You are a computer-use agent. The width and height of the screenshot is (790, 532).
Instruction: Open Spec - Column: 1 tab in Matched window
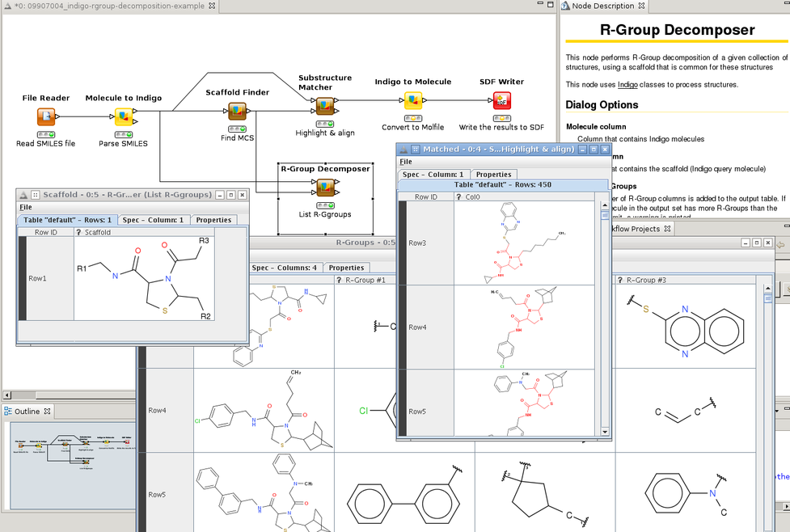[433, 174]
